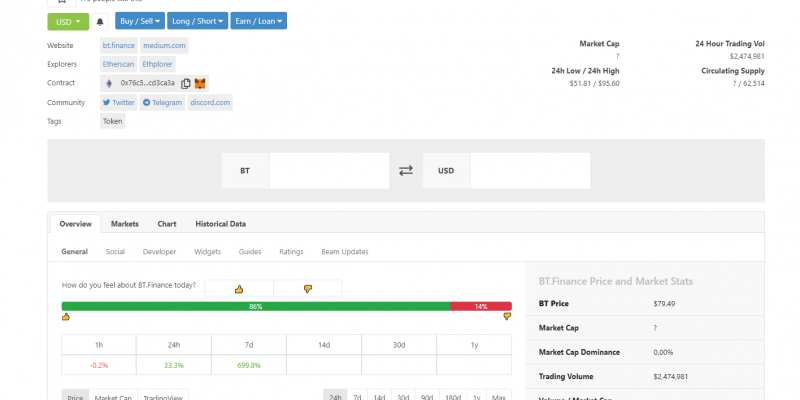Vote thumbs up for BT.Finance
Screen dimensions: 800x400
pyautogui.click(x=239, y=289)
